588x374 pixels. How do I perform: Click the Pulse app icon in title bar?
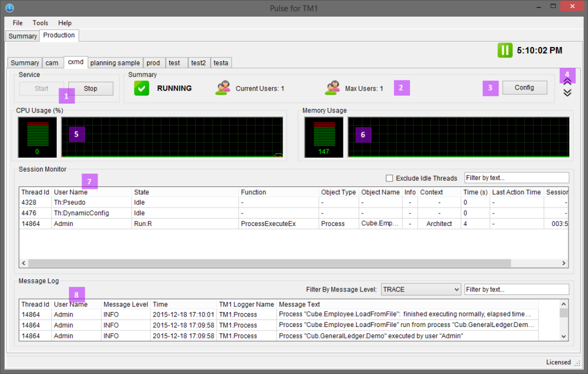pos(10,7)
